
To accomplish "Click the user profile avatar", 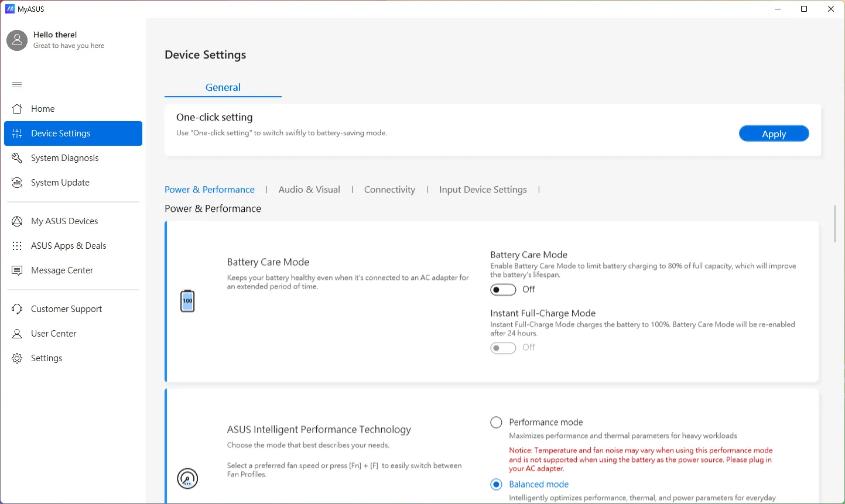I will [x=17, y=40].
